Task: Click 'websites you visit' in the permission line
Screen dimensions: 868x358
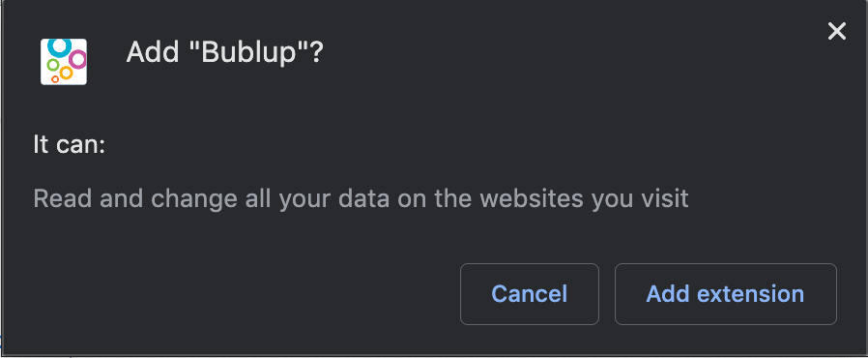Action: click(584, 198)
